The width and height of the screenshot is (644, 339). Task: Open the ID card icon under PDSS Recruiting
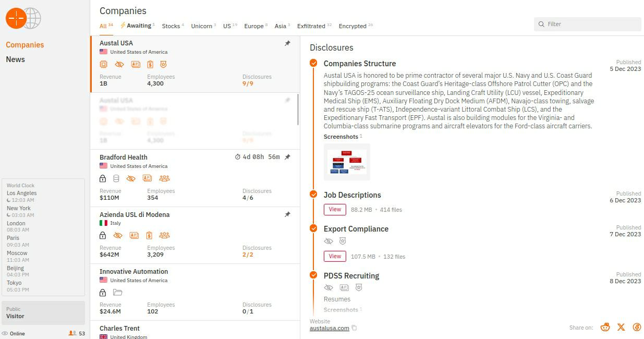click(344, 287)
